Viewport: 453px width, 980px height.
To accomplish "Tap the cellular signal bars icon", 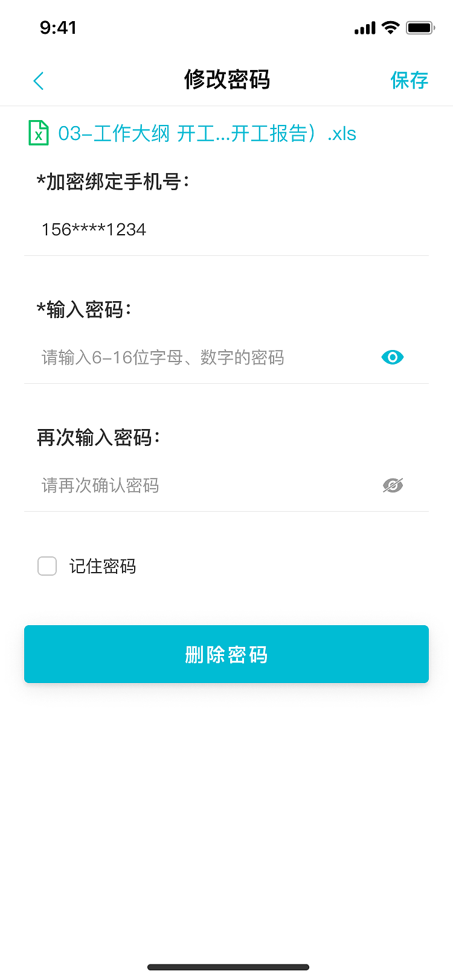I will click(x=365, y=28).
